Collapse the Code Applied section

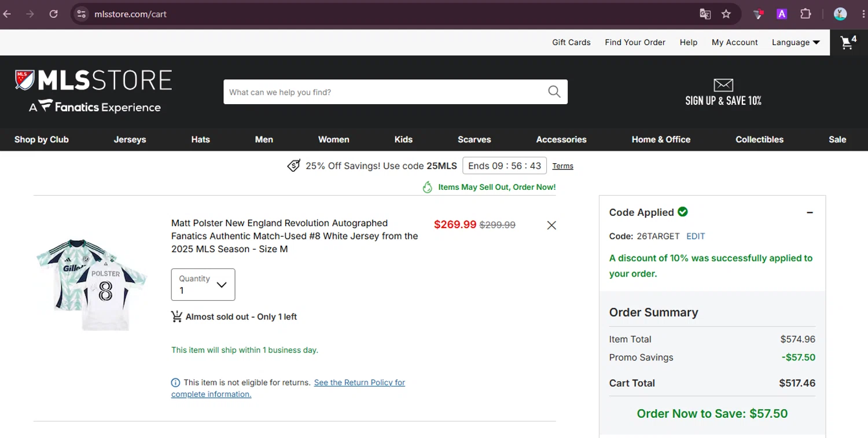click(810, 212)
